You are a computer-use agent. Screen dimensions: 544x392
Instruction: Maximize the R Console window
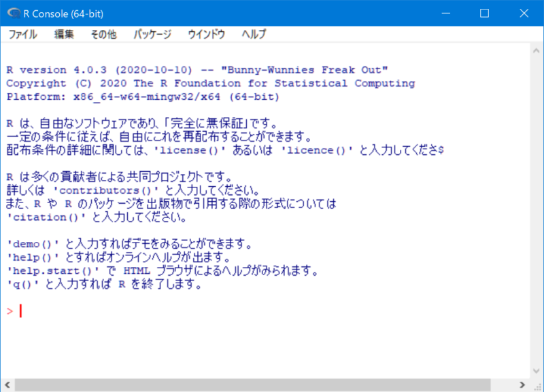[x=484, y=13]
